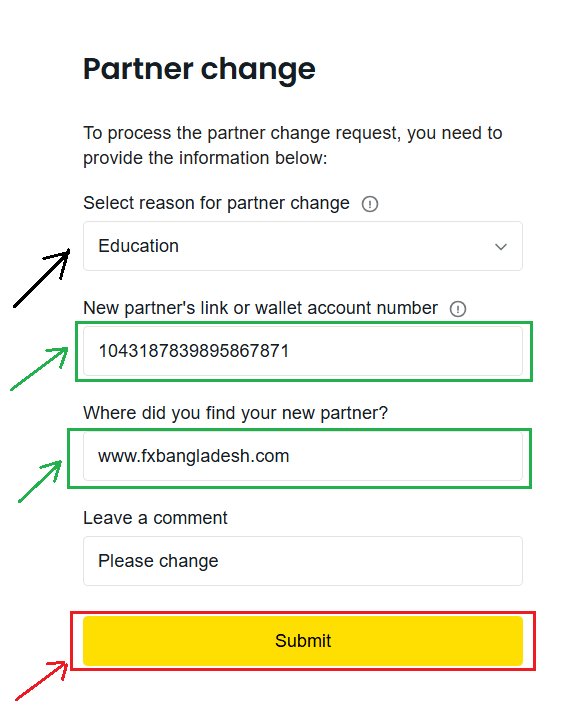Submit the partner change form

[x=303, y=641]
